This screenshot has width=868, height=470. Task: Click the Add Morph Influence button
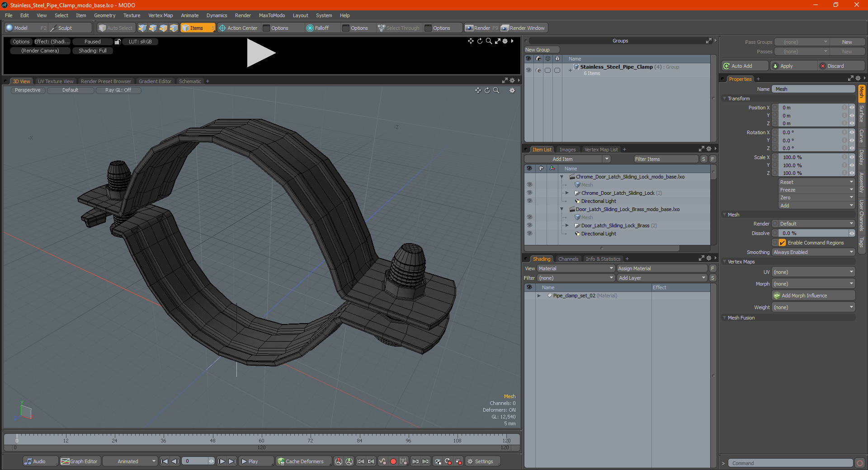point(813,296)
